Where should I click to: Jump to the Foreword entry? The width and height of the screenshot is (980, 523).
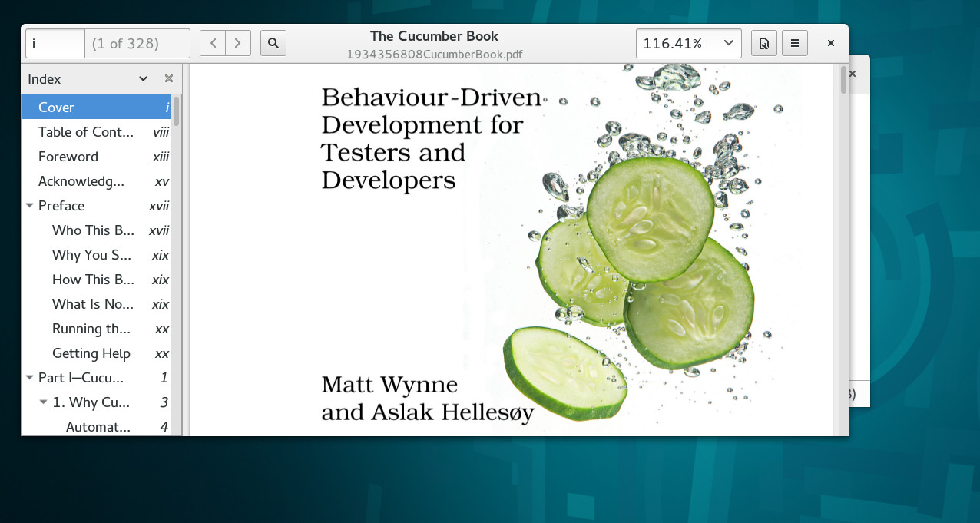pos(96,157)
